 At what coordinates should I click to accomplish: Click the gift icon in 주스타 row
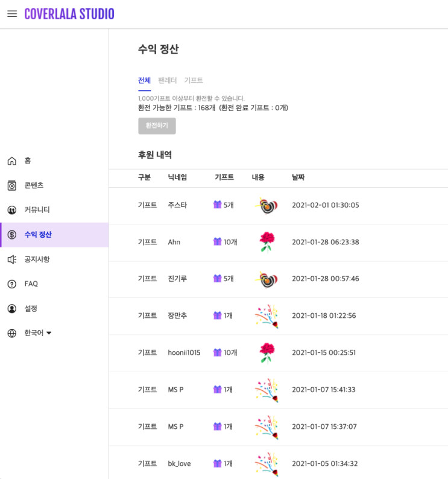click(x=217, y=205)
